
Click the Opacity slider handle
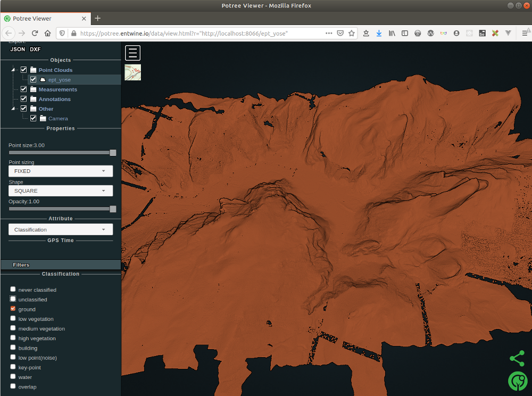pos(113,209)
